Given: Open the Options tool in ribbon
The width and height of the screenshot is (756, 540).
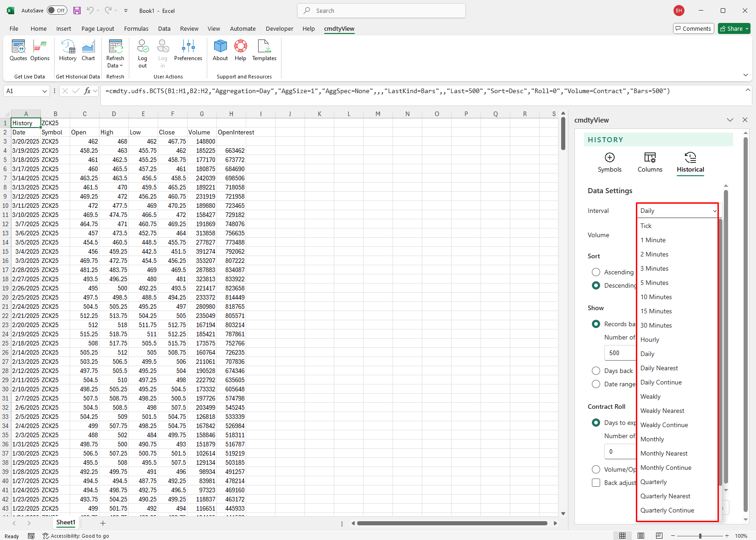Looking at the screenshot, I should (x=40, y=50).
